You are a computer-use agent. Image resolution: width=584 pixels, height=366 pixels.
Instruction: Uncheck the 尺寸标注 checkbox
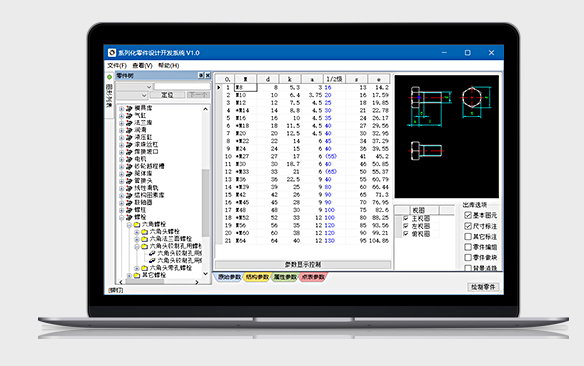[468, 226]
